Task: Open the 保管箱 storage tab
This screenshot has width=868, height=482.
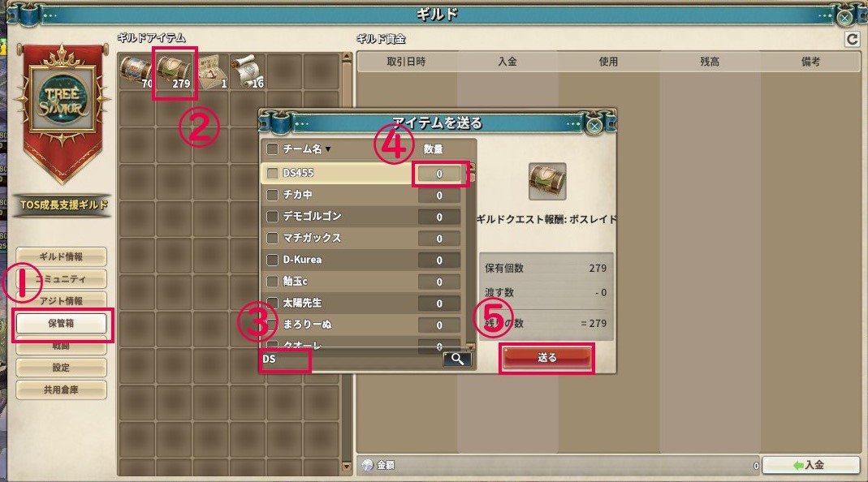Action: click(x=61, y=323)
